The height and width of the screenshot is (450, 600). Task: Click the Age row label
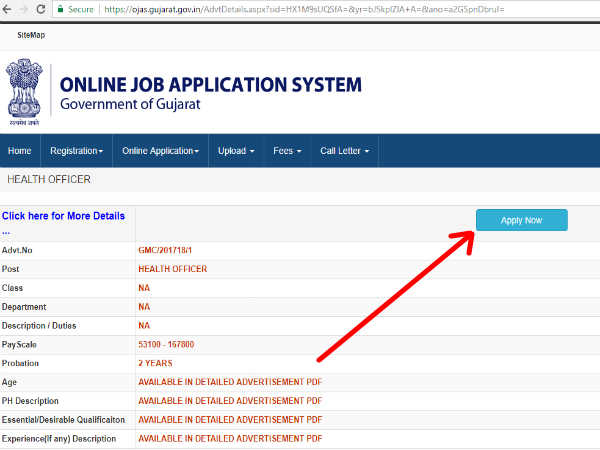coord(9,382)
